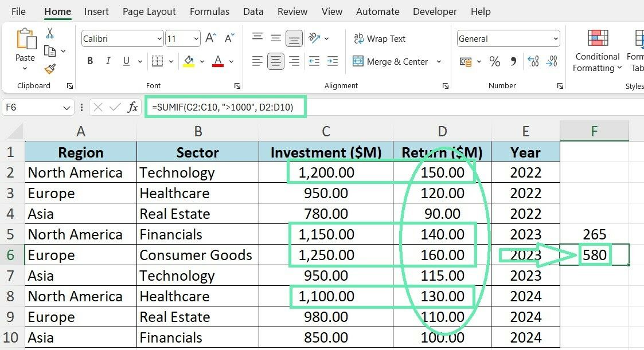644x350 pixels.
Task: Increase indent icon
Action: (x=332, y=61)
